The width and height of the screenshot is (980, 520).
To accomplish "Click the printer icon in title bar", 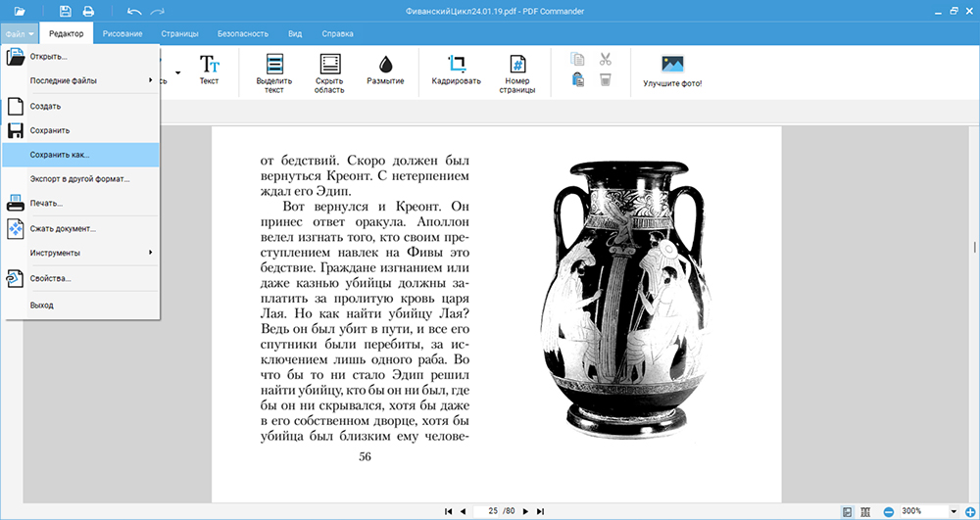I will coord(88,11).
